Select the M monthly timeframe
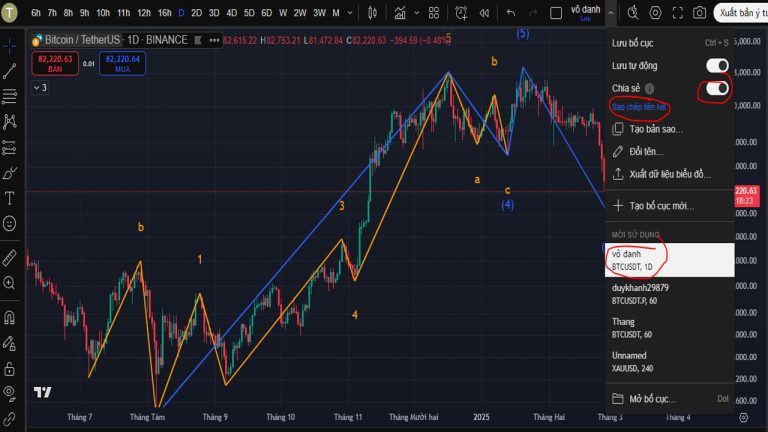This screenshot has height=432, width=768. (336, 13)
